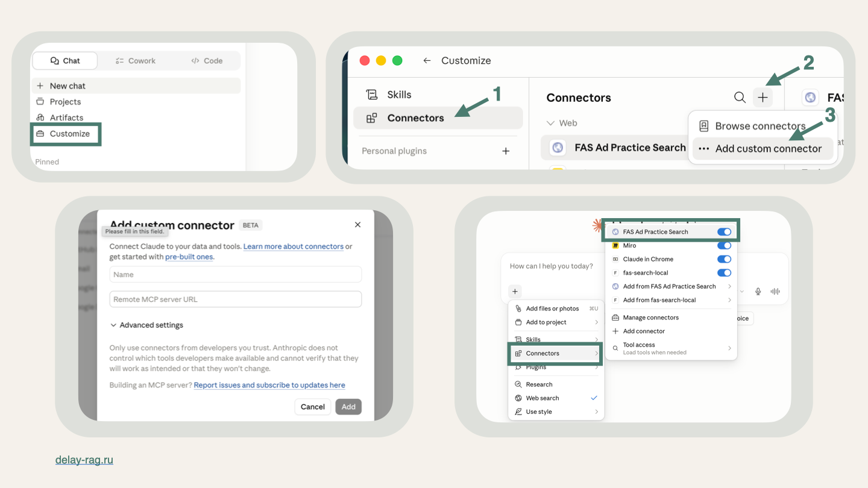The image size is (868, 488).
Task: Click the voice waveform icon in chat box
Action: [775, 292]
